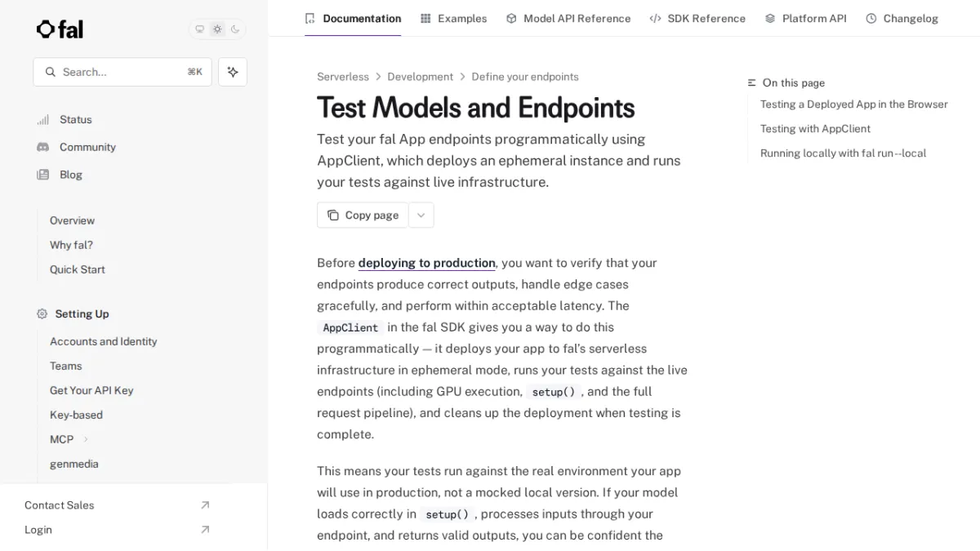Click Contact Sales link
The height and width of the screenshot is (551, 980).
click(x=59, y=505)
